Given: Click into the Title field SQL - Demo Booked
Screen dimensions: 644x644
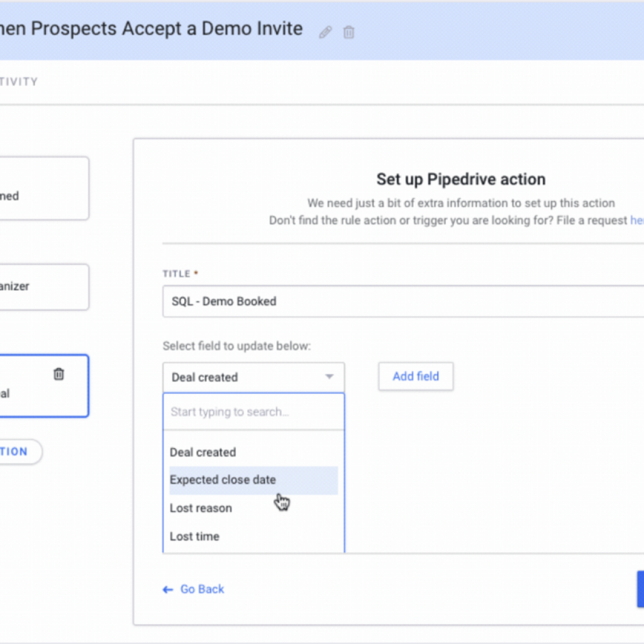Looking at the screenshot, I should coord(403,301).
